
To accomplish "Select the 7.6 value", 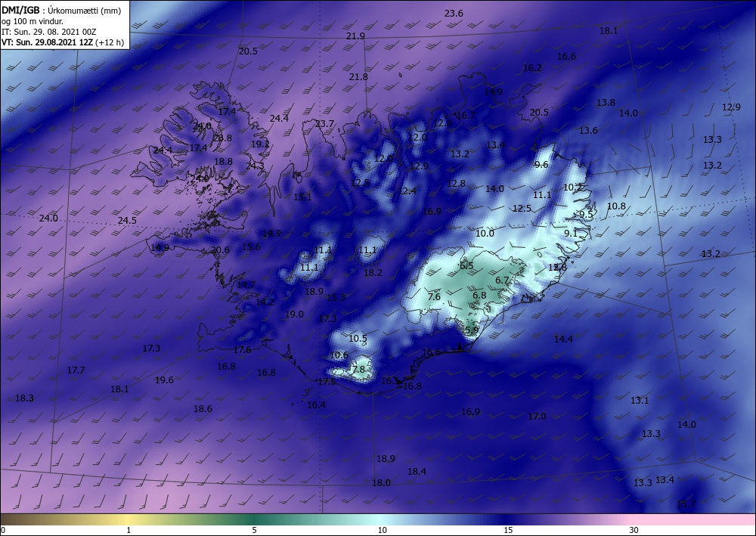I will tap(435, 297).
